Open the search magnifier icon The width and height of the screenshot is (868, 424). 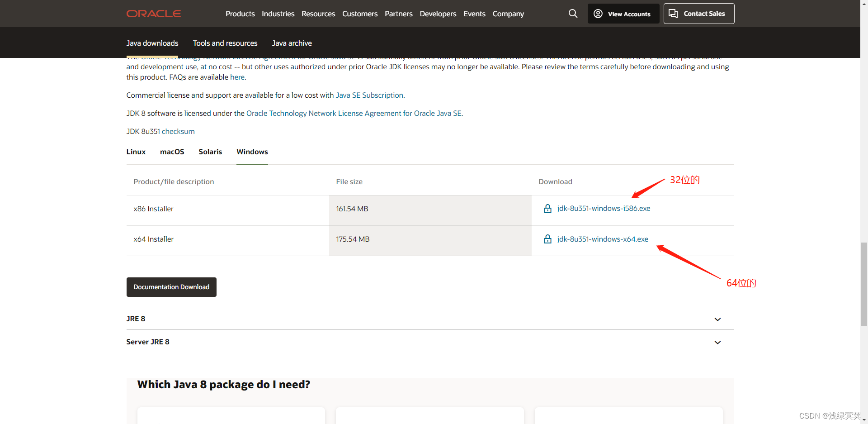573,14
